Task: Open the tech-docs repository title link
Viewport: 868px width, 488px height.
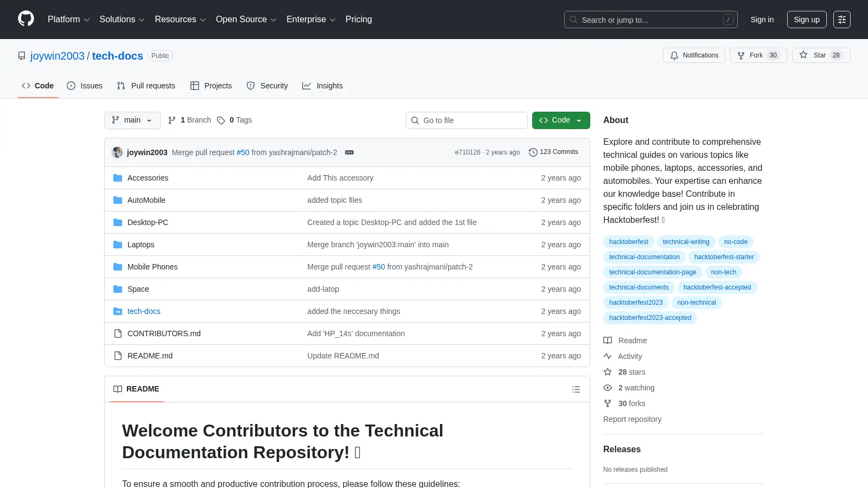Action: (118, 56)
